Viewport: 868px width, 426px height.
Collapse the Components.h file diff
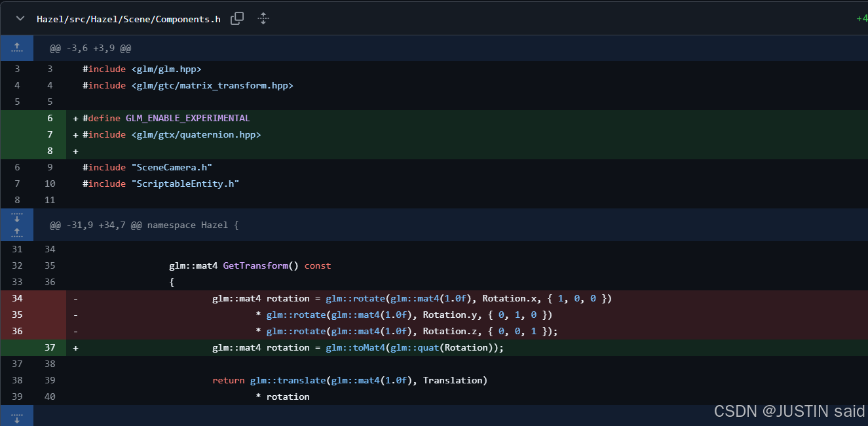tap(20, 19)
